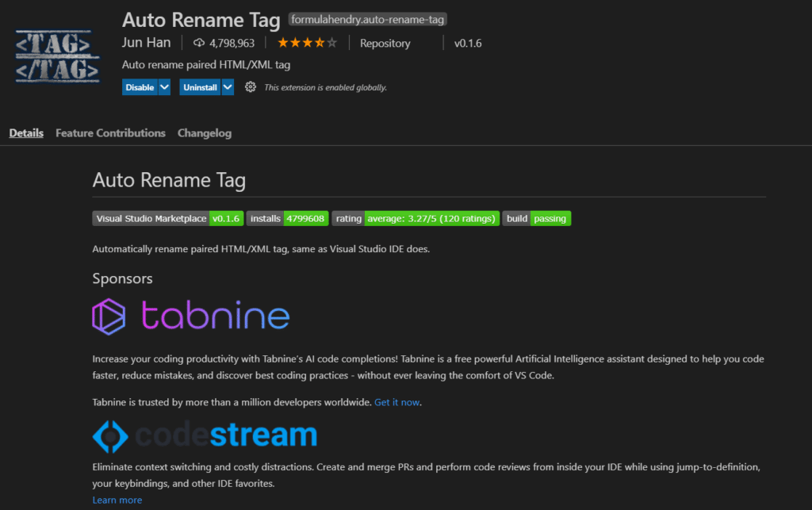This screenshot has height=510, width=812.
Task: Open the Details tab
Action: click(26, 133)
